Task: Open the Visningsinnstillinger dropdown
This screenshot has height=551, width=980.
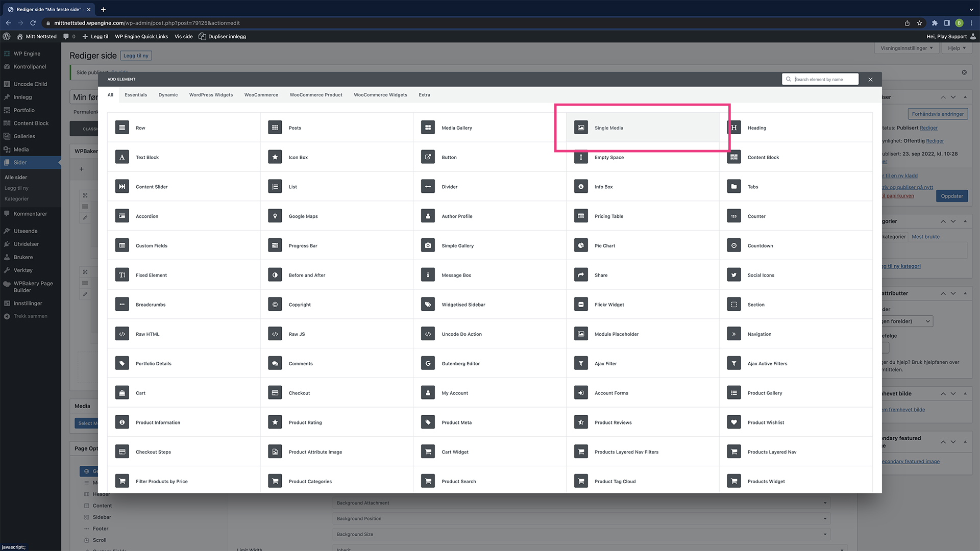Action: [906, 48]
